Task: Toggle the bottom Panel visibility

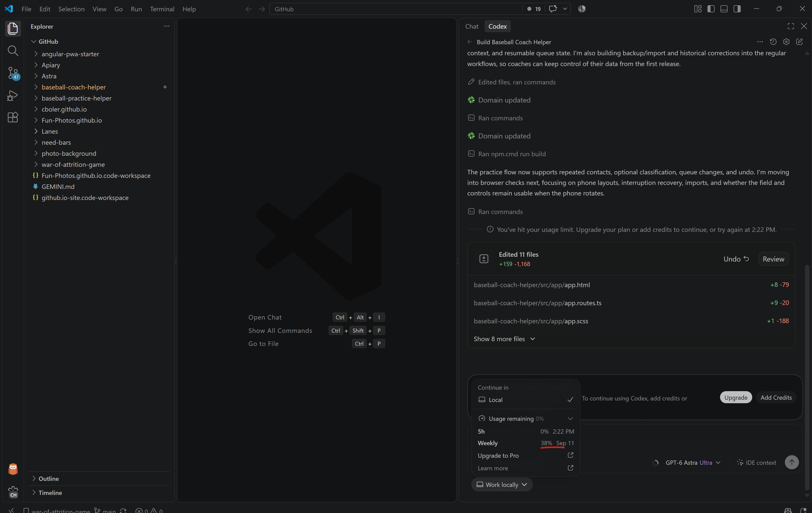Action: [724, 9]
